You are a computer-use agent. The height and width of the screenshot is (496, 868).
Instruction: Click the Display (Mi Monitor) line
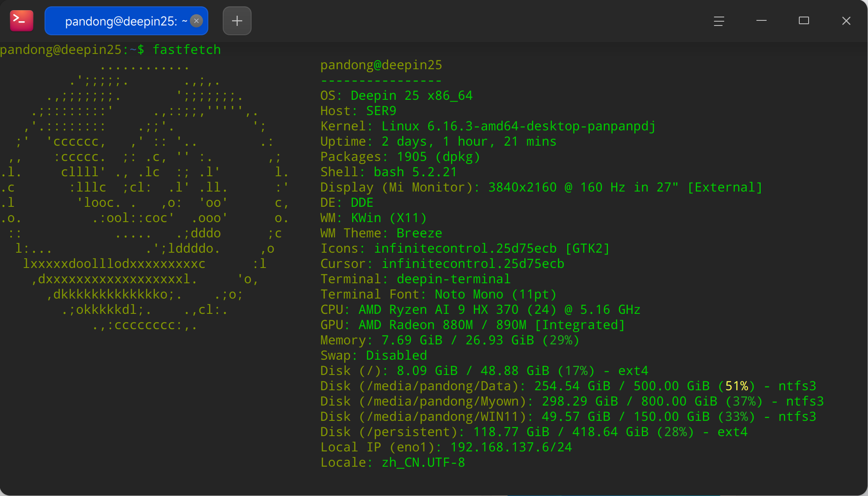pos(541,187)
